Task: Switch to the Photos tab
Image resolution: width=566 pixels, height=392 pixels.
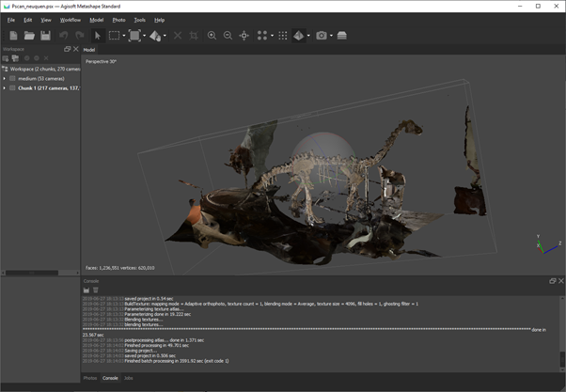Action: [x=90, y=378]
